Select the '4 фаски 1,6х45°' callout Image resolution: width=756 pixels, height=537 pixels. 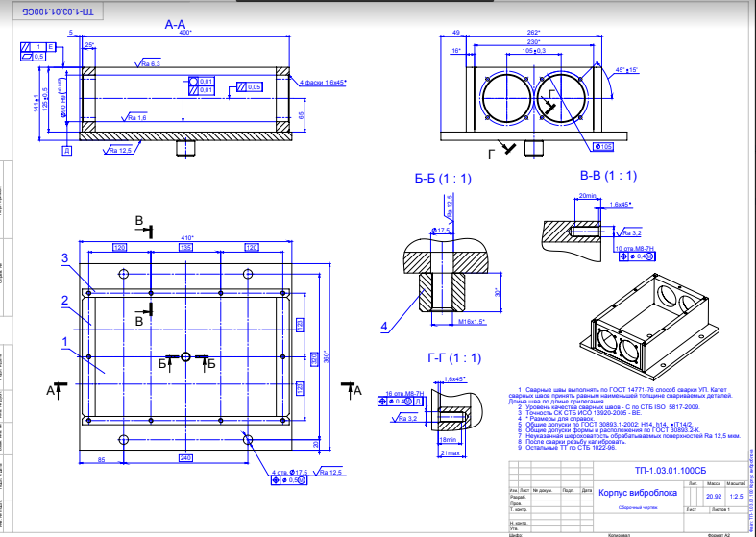point(323,83)
